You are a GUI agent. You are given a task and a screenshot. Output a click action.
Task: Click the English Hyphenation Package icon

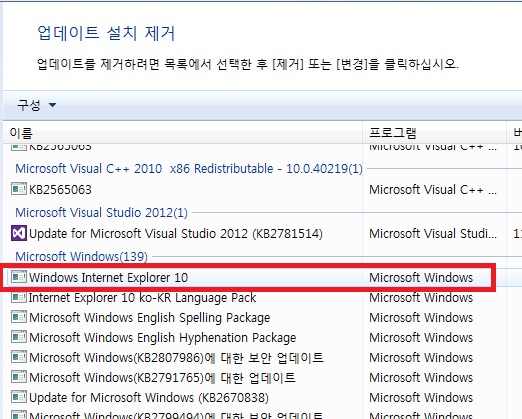pyautogui.click(x=18, y=337)
